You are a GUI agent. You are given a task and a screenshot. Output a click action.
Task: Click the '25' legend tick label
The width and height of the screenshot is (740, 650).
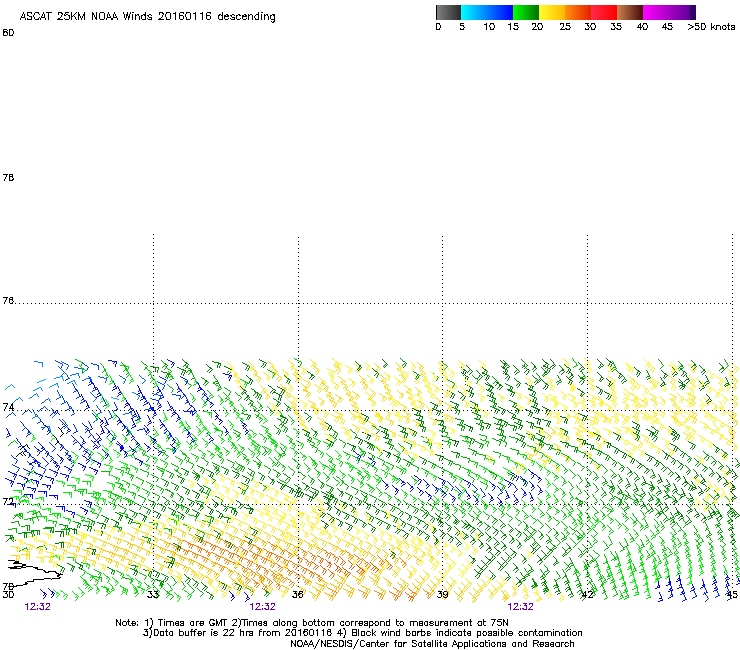pyautogui.click(x=565, y=27)
